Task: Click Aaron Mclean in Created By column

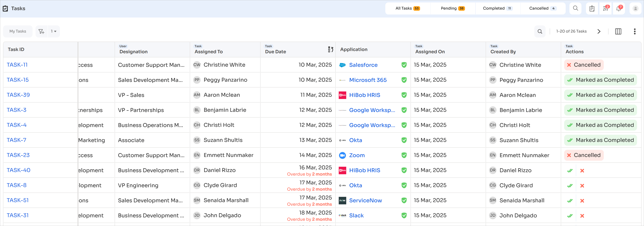Action: tap(518, 95)
